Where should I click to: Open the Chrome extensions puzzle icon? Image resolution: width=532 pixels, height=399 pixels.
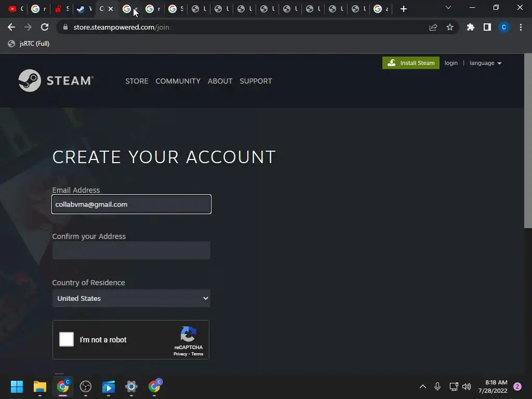click(x=470, y=27)
